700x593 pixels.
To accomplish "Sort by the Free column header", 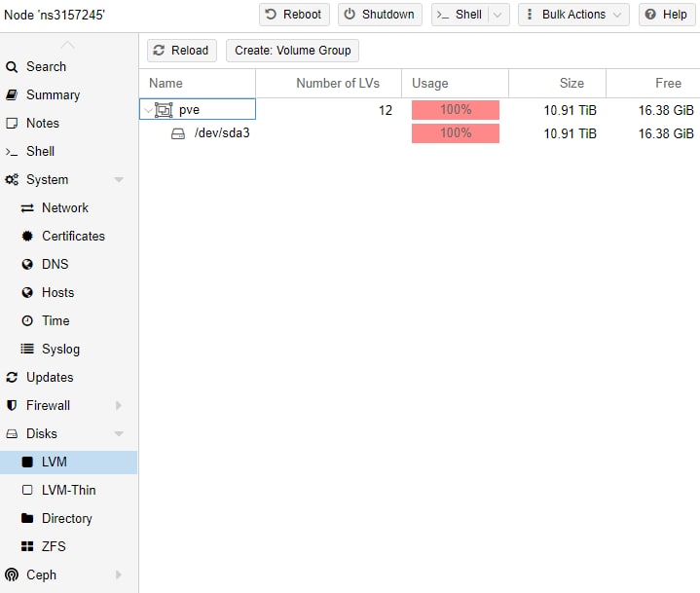I will coord(652,83).
